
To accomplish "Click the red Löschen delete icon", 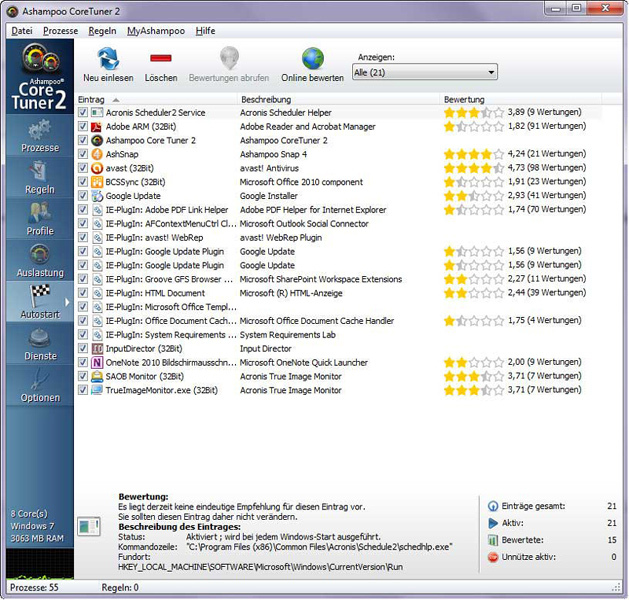I will coord(160,58).
